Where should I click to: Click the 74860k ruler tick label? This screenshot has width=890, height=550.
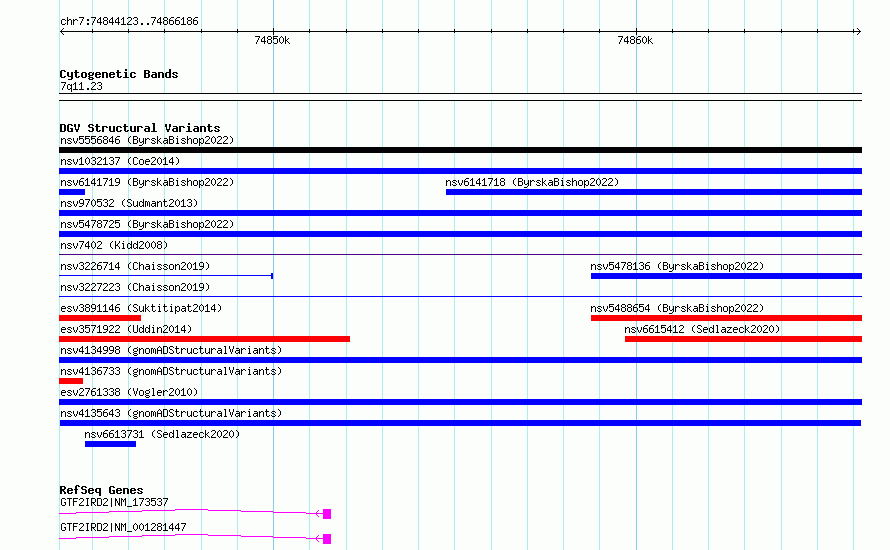pyautogui.click(x=635, y=40)
